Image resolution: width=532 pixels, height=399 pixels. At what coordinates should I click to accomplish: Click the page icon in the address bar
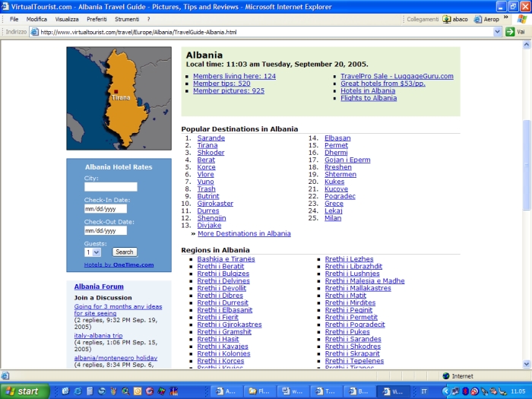pos(34,32)
